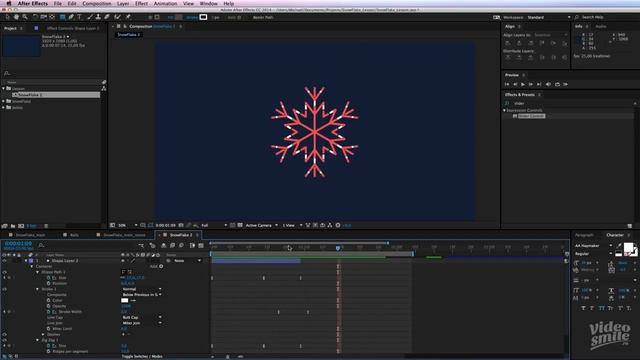Start RAM preview in Preview panel
Viewport: 640px width, 360px height.
point(566,84)
